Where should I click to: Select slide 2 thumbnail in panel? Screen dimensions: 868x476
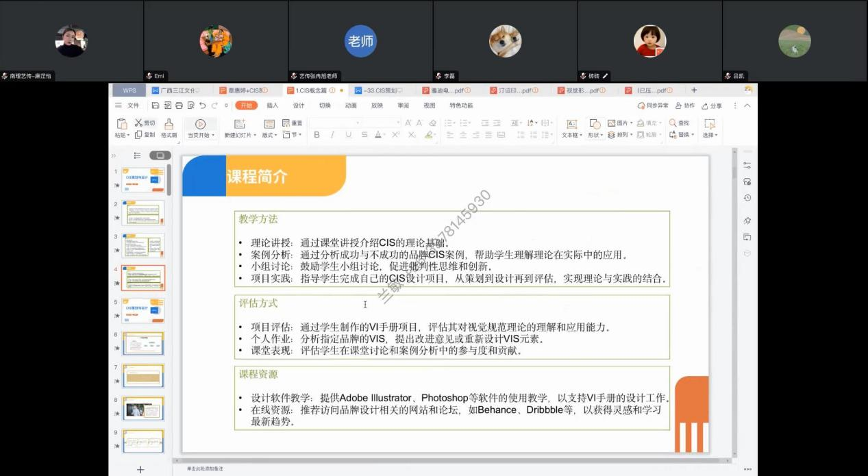[143, 214]
